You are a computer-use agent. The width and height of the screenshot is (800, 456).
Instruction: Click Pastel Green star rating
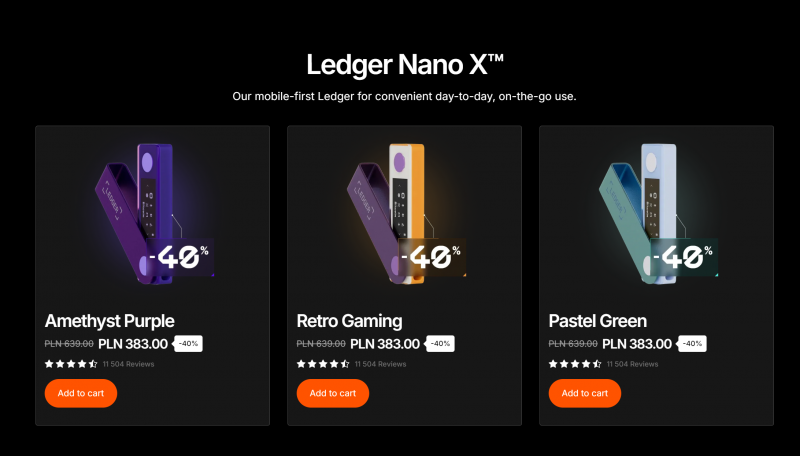[575, 364]
